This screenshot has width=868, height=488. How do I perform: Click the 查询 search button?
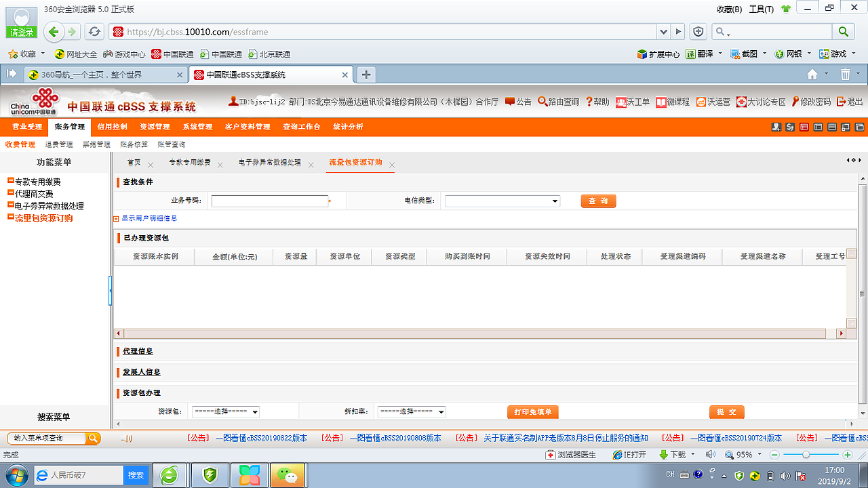tap(598, 201)
